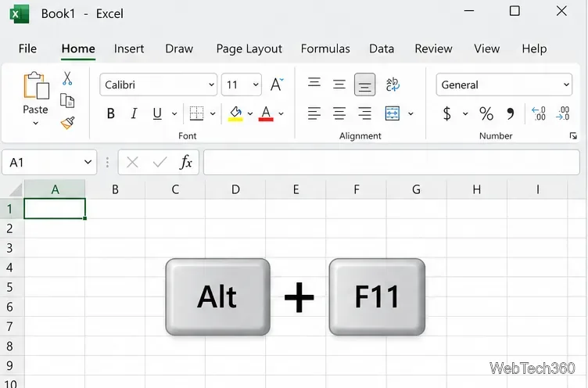Click the Excel logo icon

[x=19, y=14]
